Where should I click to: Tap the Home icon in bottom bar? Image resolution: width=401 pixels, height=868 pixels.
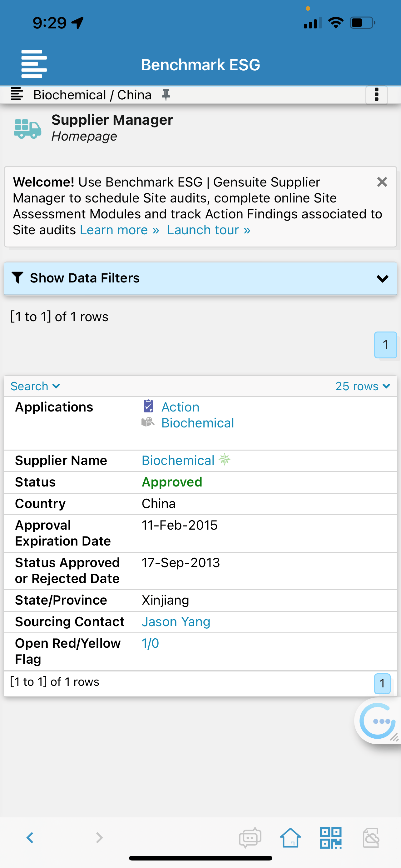click(290, 838)
